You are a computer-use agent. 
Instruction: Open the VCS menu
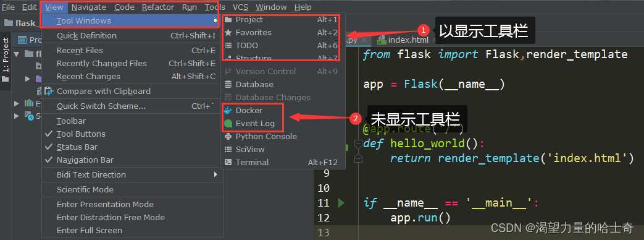coord(240,7)
